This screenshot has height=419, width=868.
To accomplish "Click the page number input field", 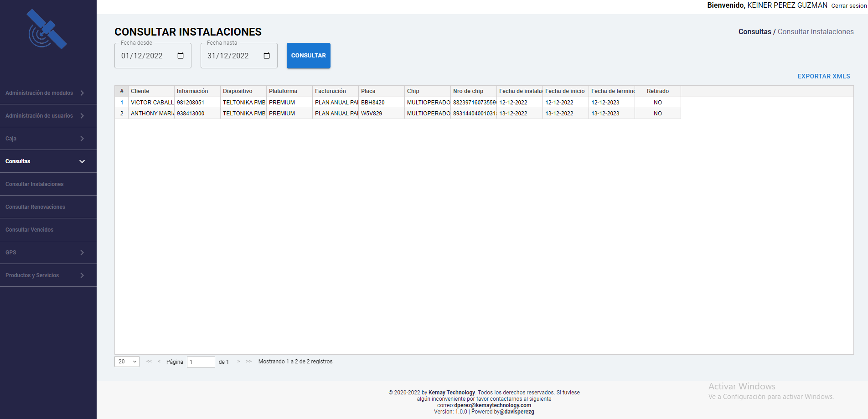I will tap(201, 362).
